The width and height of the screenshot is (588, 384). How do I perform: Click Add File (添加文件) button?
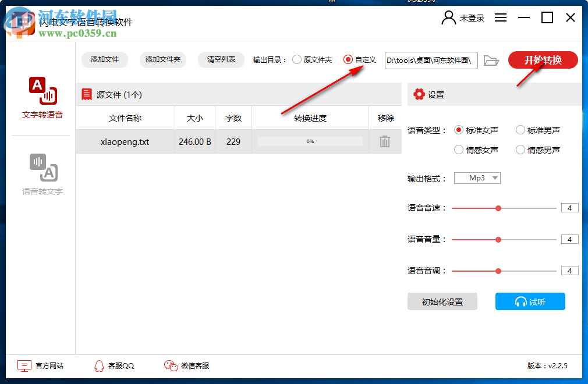click(105, 59)
